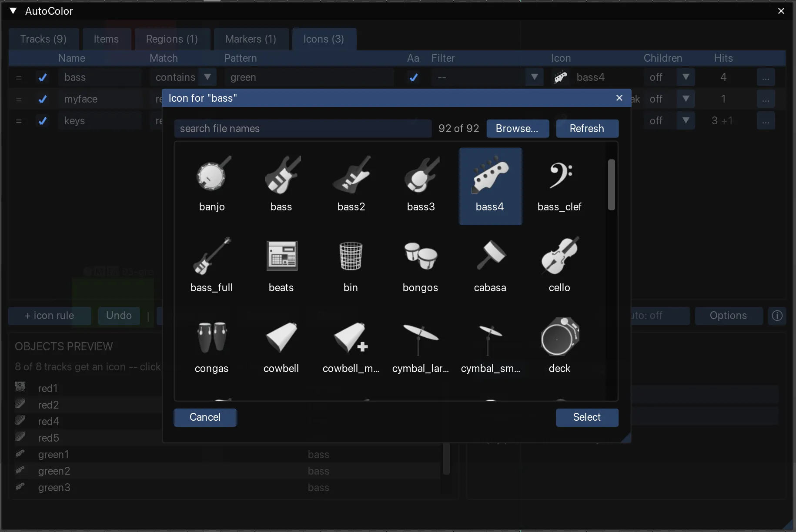Choose the deck turntable icon
Screen dimensions: 796x532
560,347
